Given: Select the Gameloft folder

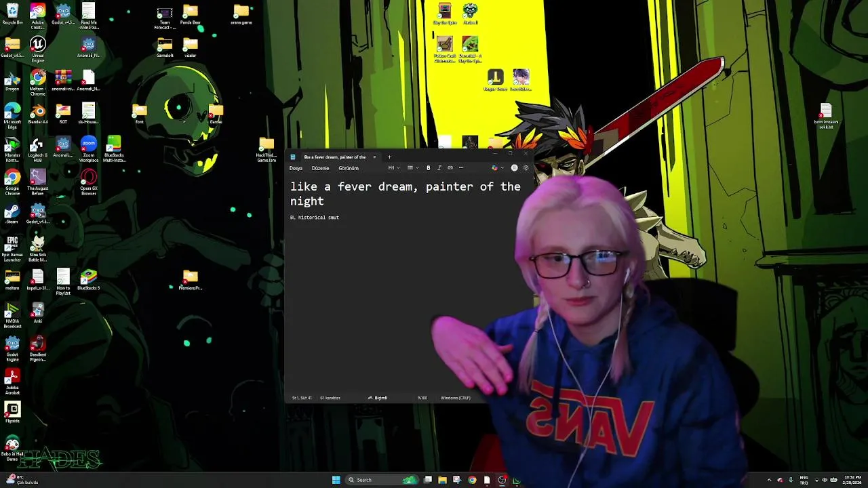Looking at the screenshot, I should tap(165, 47).
